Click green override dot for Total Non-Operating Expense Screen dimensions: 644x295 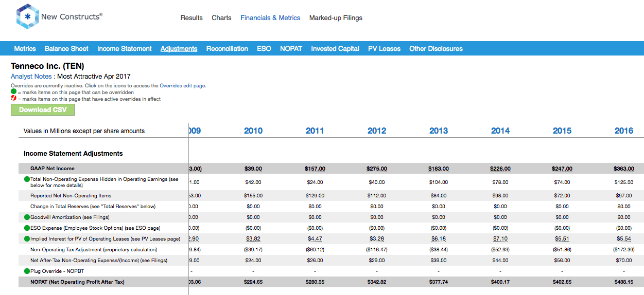click(27, 179)
